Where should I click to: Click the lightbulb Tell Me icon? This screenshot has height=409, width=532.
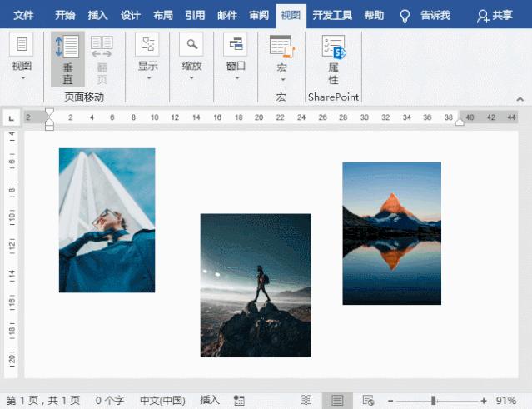pos(405,16)
